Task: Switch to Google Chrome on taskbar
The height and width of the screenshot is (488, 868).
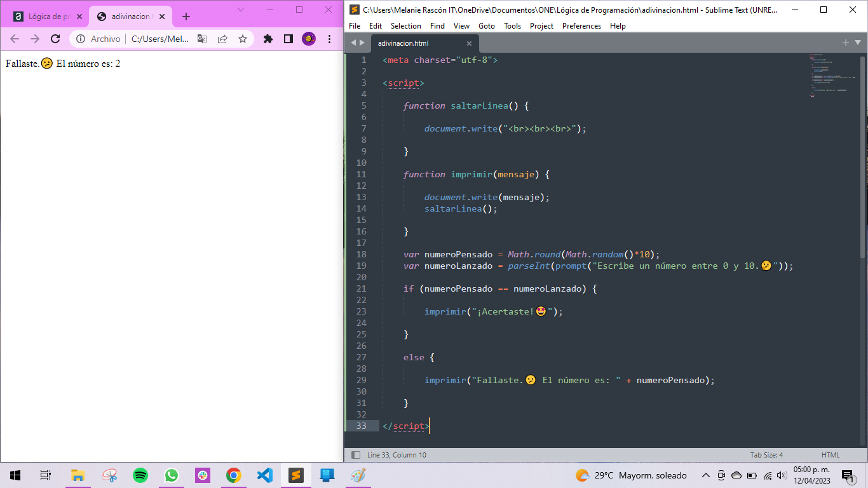Action: point(234,475)
